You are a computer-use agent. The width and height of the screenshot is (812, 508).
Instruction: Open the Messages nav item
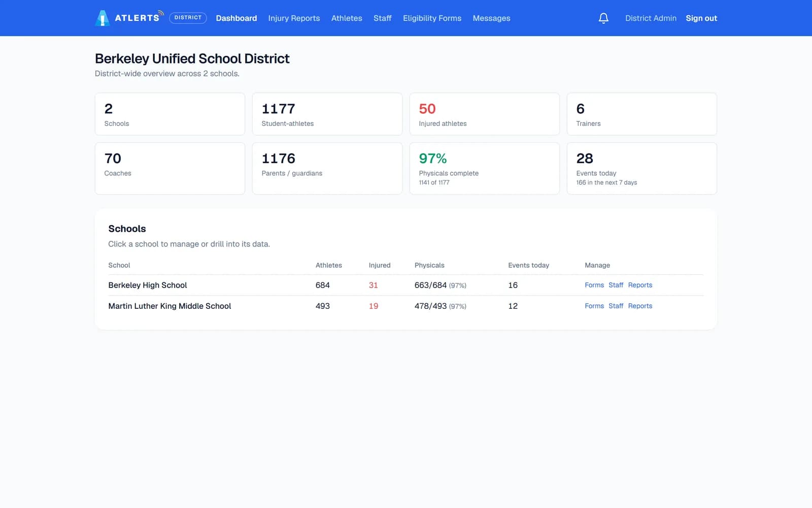tap(492, 18)
